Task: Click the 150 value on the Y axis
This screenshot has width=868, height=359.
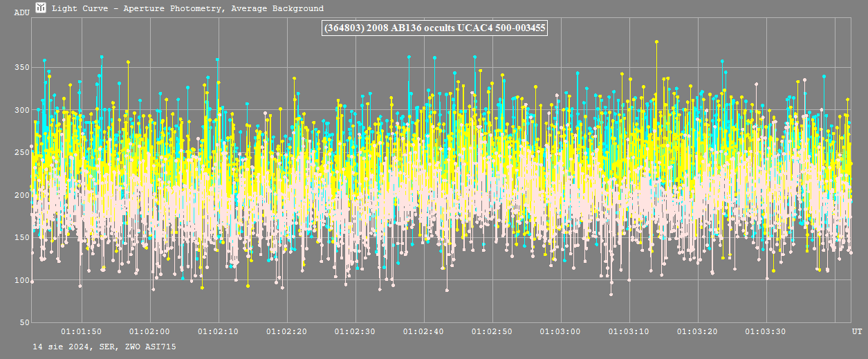Action: coord(21,237)
